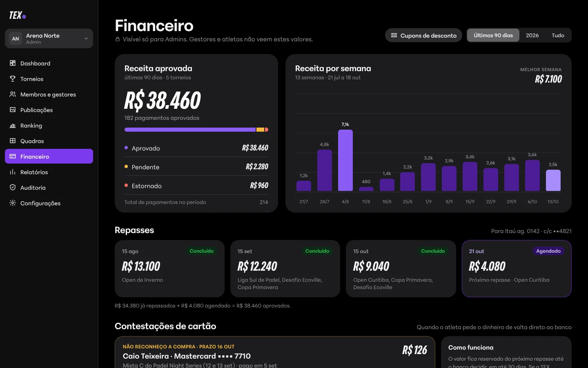Click the dispute amount R$ 126
Screen dimensions: 588x368
point(414,350)
